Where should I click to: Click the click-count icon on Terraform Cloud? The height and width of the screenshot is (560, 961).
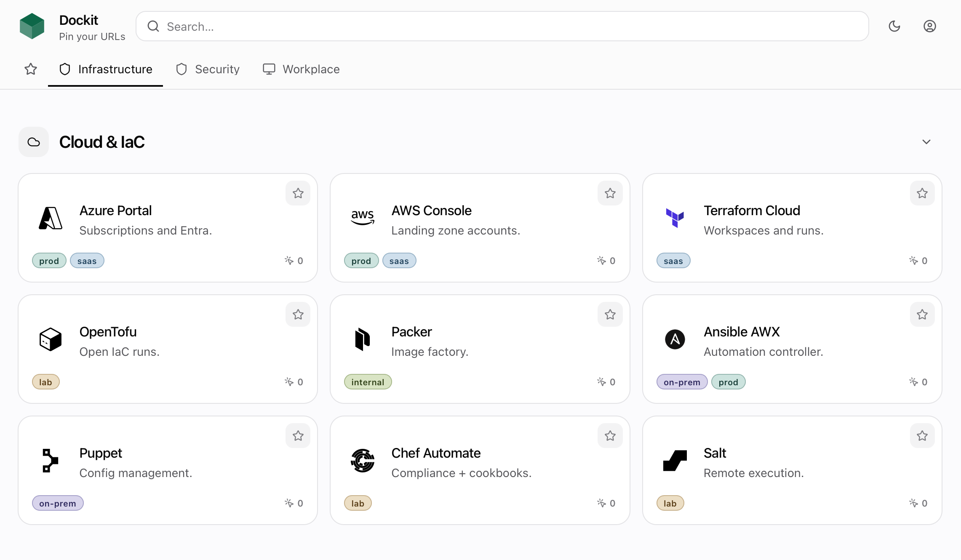pos(913,261)
